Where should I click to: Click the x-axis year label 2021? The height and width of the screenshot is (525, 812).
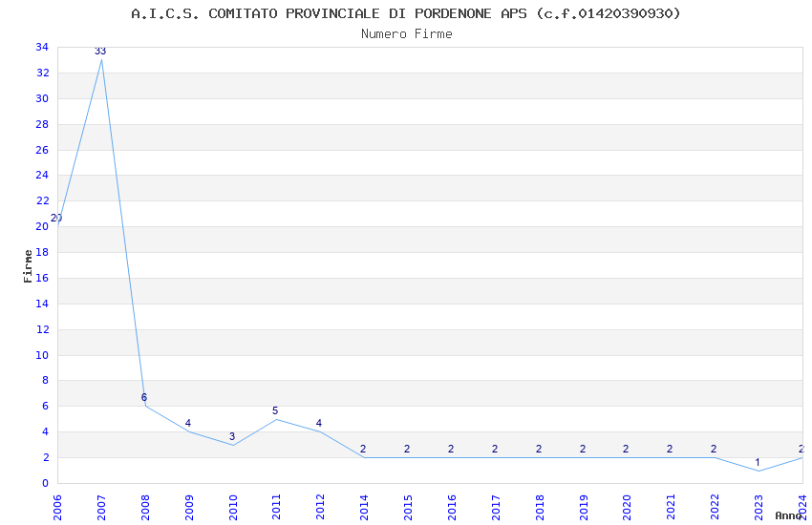pyautogui.click(x=671, y=506)
